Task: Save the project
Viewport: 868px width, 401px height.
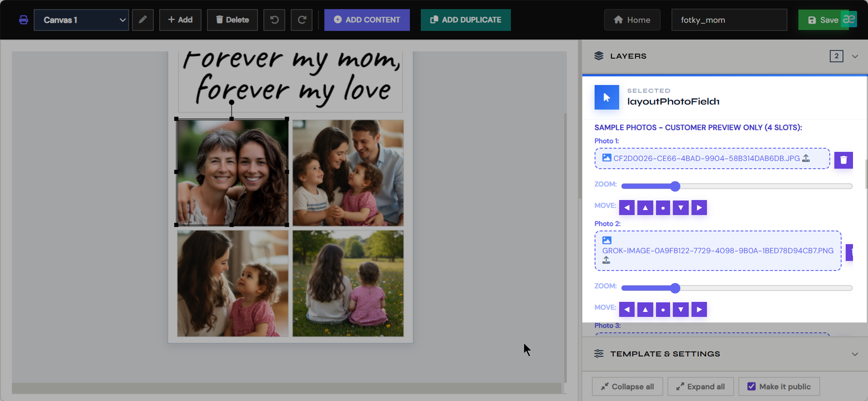Action: pyautogui.click(x=823, y=20)
